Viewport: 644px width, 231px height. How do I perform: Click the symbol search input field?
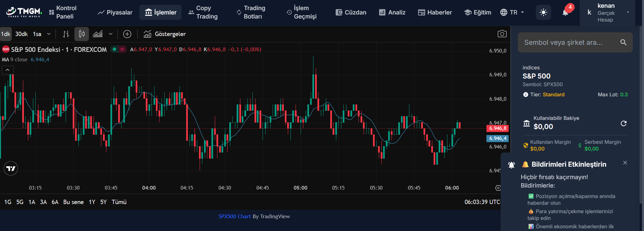(x=569, y=42)
